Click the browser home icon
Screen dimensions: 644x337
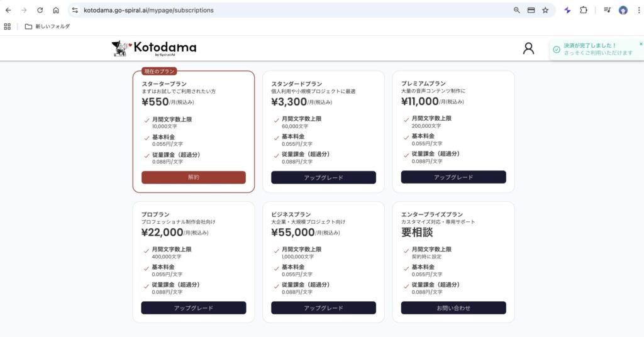56,10
